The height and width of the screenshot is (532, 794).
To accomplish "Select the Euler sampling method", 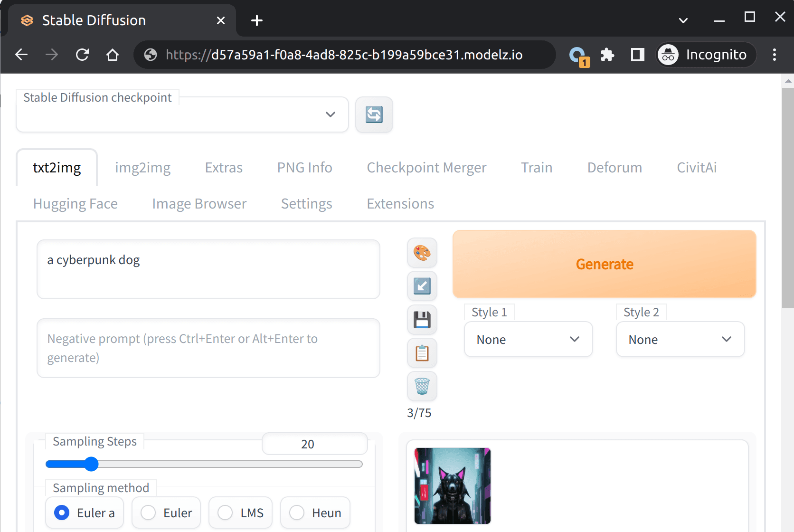I will pos(166,513).
